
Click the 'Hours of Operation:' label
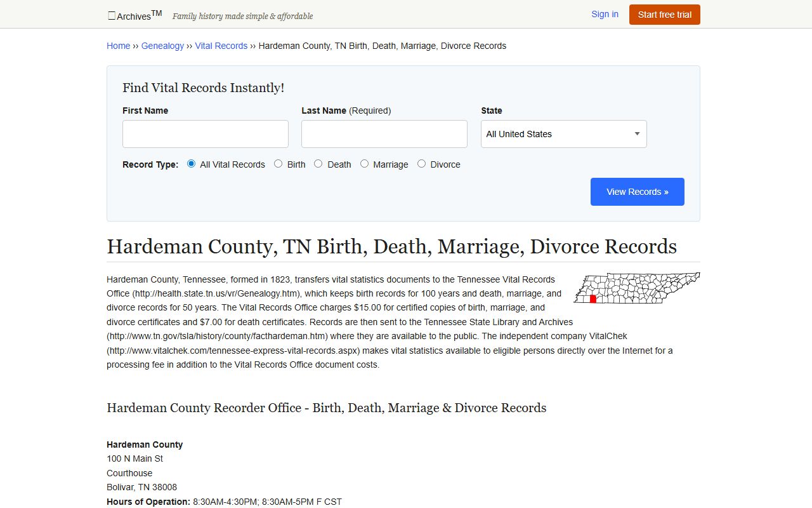pyautogui.click(x=148, y=502)
